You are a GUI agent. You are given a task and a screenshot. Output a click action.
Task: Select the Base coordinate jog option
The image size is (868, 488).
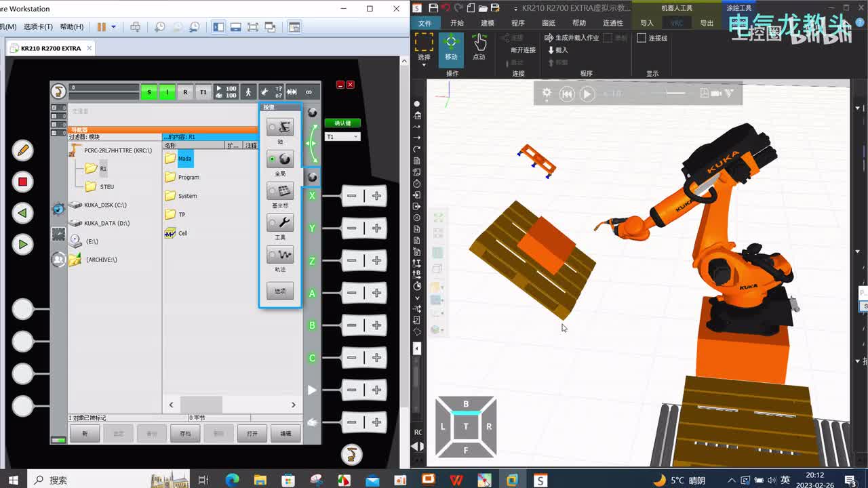tap(280, 191)
